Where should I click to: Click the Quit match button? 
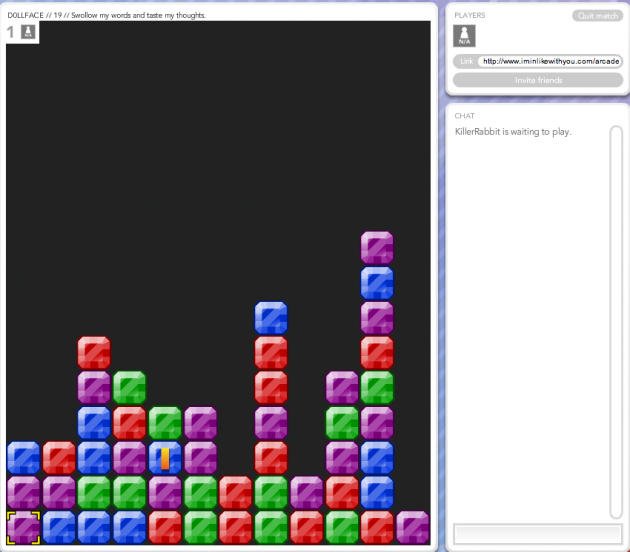[597, 16]
